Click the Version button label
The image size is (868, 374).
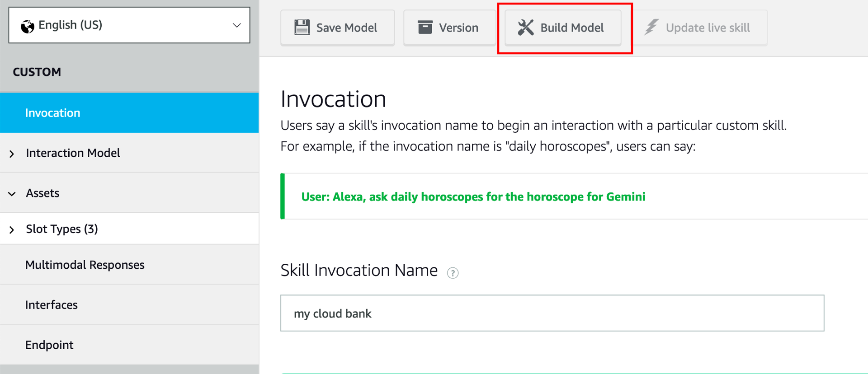(x=458, y=28)
